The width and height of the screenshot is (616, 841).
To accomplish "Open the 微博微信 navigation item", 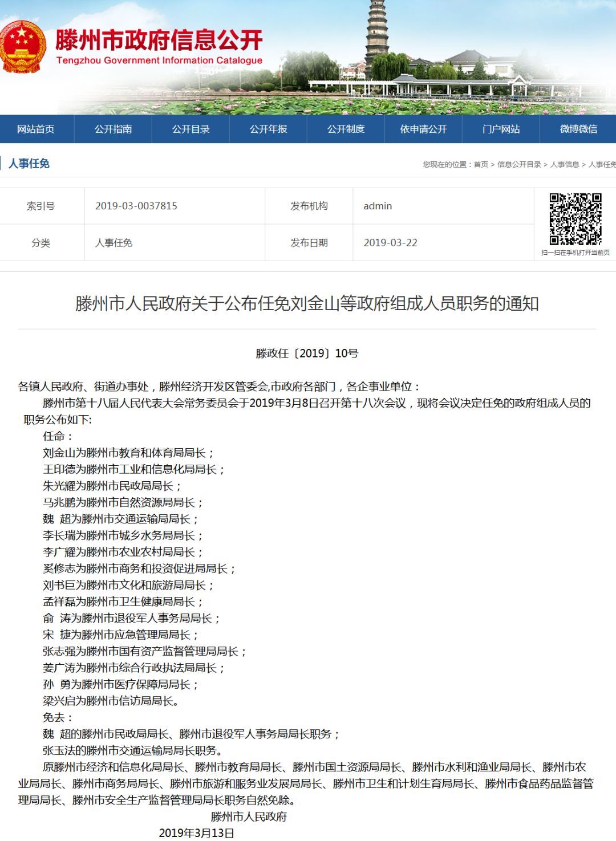I will click(x=577, y=129).
